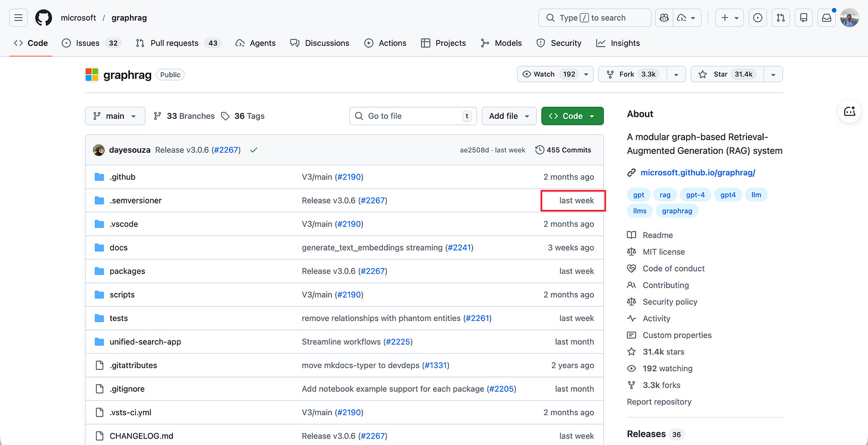The height and width of the screenshot is (445, 868).
Task: Open the packages folder
Action: coord(127,271)
